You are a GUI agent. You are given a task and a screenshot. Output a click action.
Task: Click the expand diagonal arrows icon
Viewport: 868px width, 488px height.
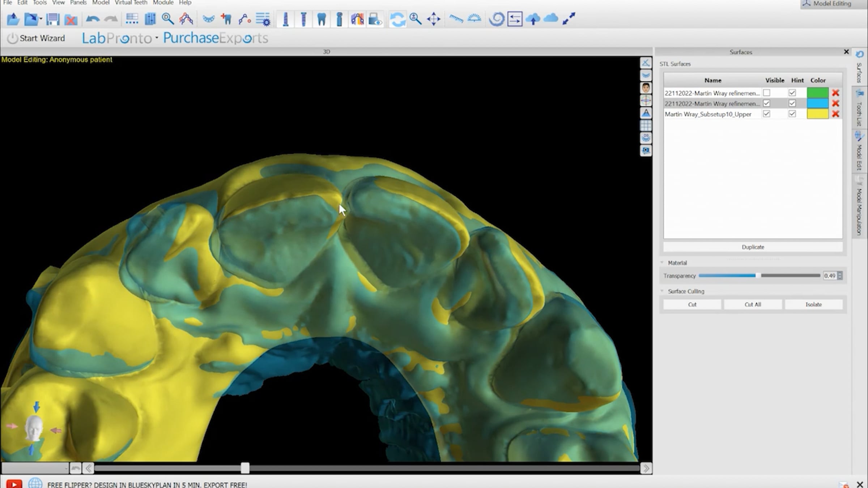pyautogui.click(x=569, y=19)
